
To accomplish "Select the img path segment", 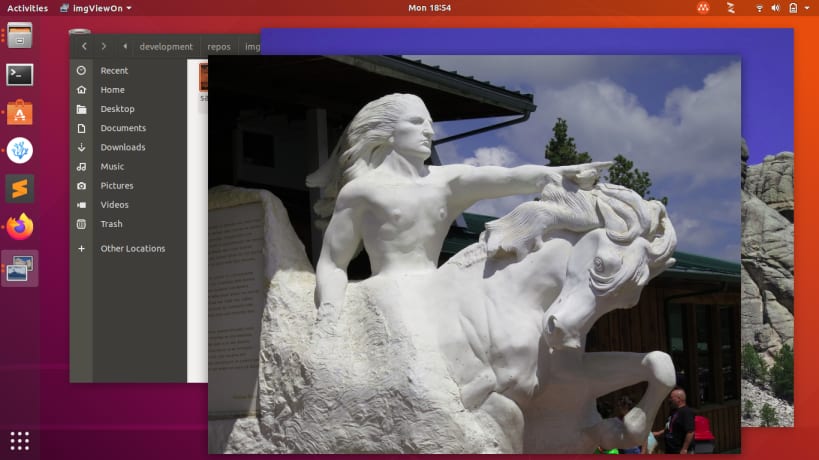I will click(x=252, y=46).
